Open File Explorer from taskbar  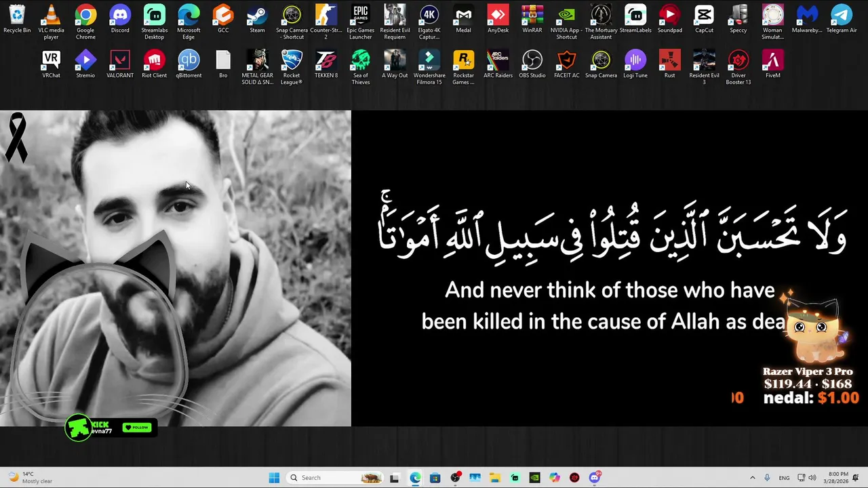point(495,478)
